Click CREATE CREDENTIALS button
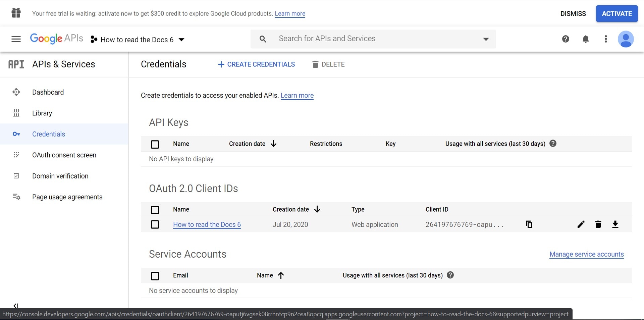Viewport: 644px width, 320px height. pos(256,64)
